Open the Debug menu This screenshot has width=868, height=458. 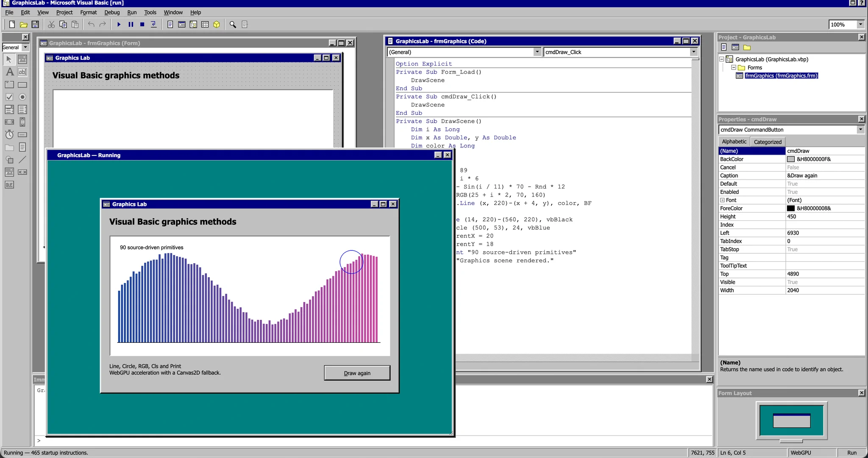(x=112, y=12)
